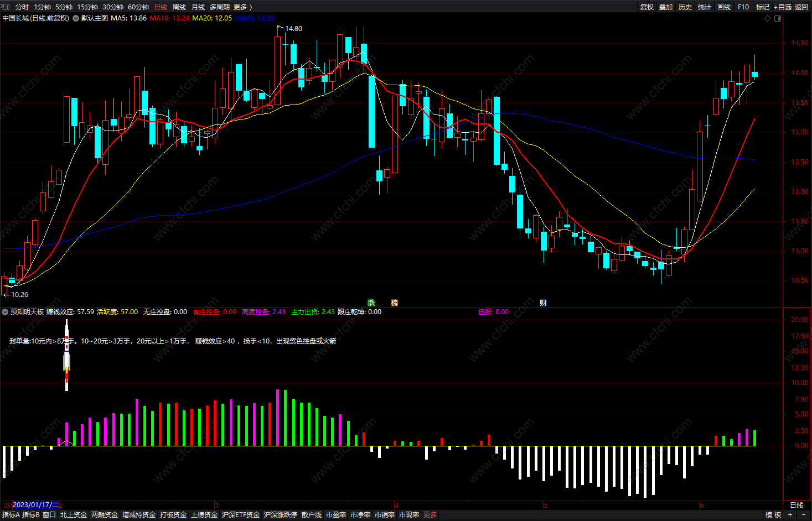Click the 主力出货: 2.43 value
812x521 pixels.
pyautogui.click(x=313, y=312)
